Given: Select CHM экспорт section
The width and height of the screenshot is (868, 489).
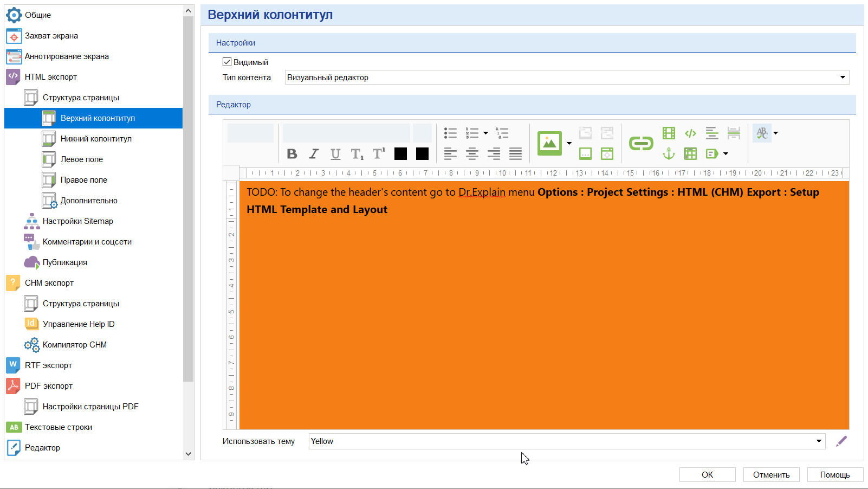Looking at the screenshot, I should pos(49,283).
